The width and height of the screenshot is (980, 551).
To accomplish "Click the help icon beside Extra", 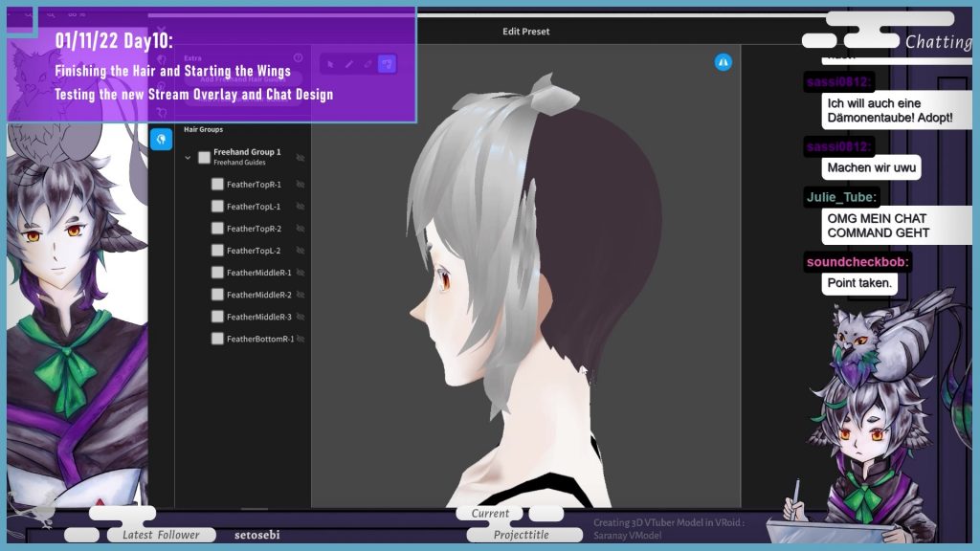I will (298, 58).
